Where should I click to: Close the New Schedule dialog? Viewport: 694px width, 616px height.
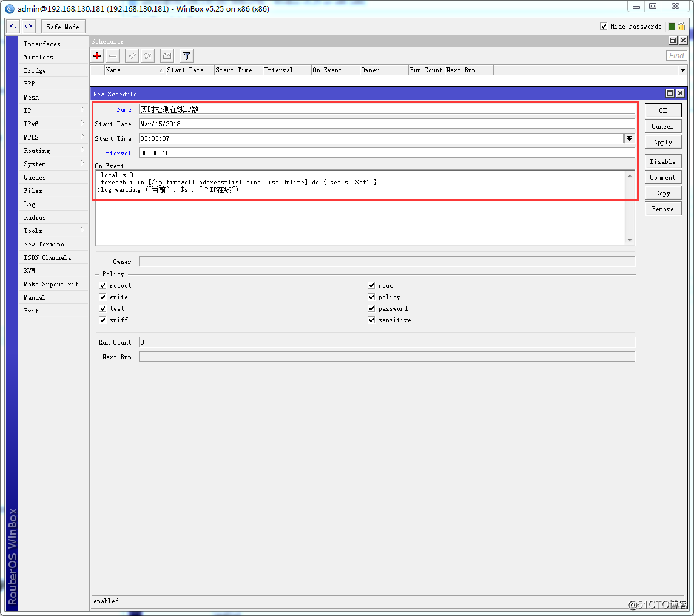[680, 93]
